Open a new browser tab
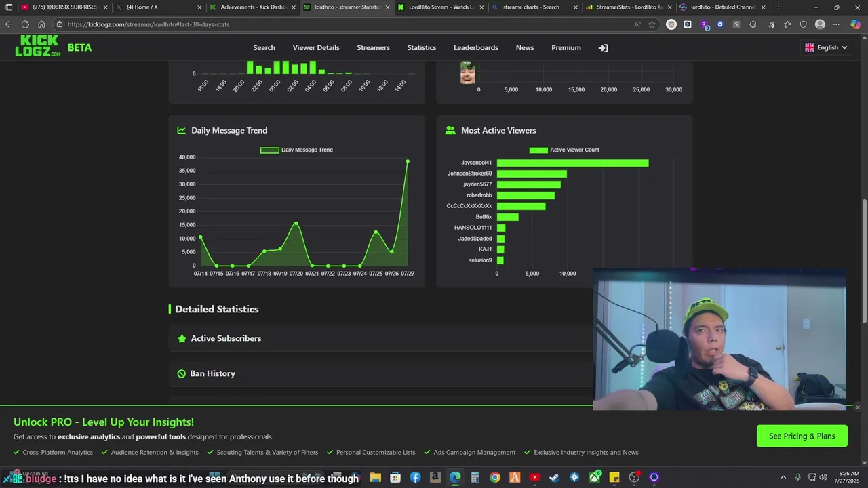 click(x=778, y=7)
